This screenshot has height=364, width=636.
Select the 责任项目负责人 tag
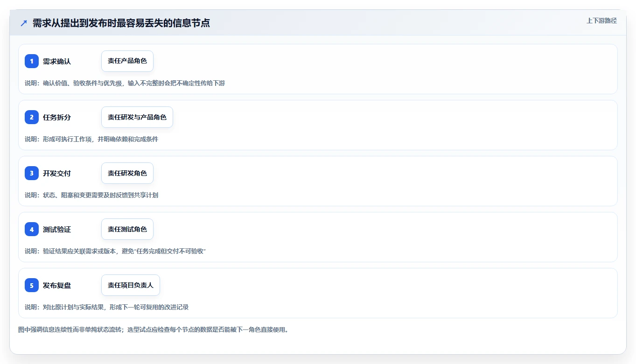tap(131, 285)
